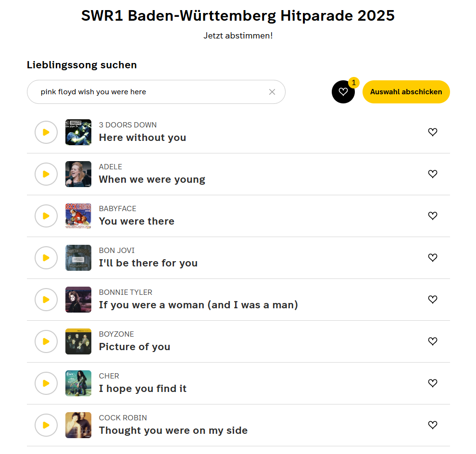Play preview of Here without you

coord(46,132)
